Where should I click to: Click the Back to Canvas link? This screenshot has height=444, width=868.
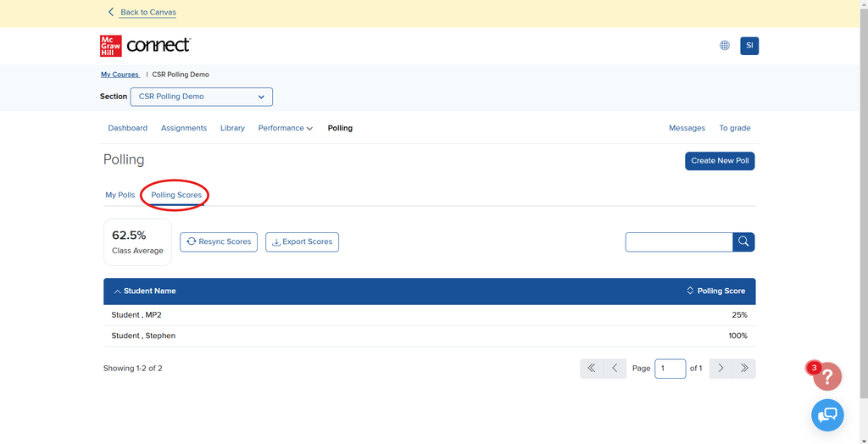(147, 12)
